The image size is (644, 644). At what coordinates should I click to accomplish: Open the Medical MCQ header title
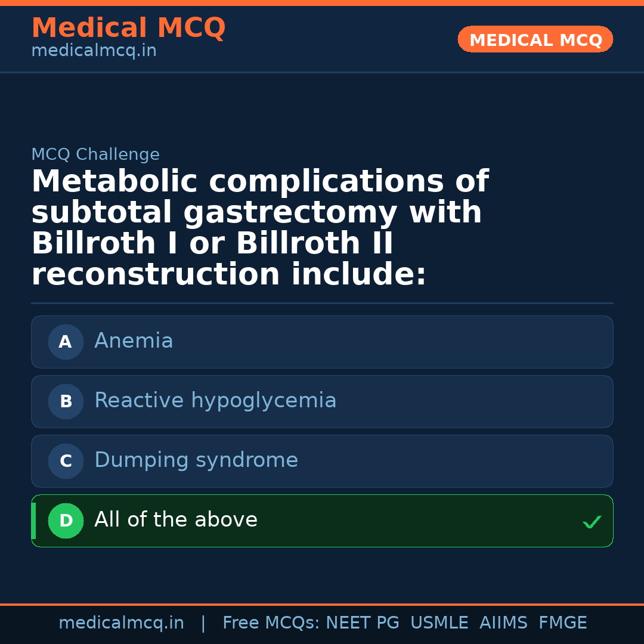tap(128, 28)
